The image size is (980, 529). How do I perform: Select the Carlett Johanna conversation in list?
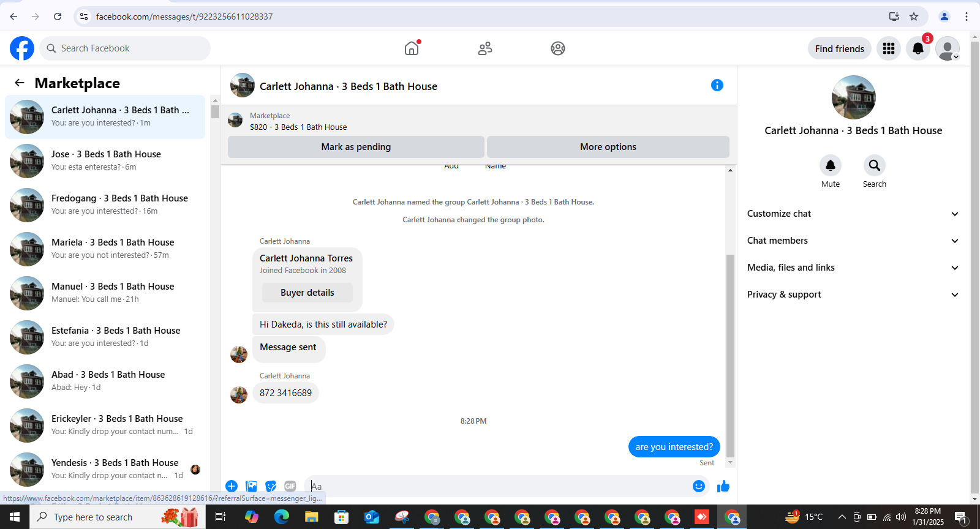[x=105, y=116]
